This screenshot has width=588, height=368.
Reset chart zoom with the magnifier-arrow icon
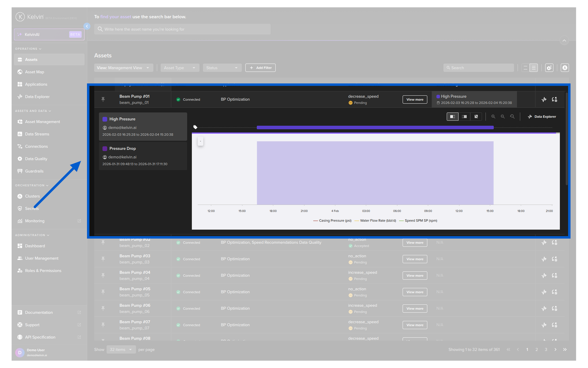pos(512,117)
